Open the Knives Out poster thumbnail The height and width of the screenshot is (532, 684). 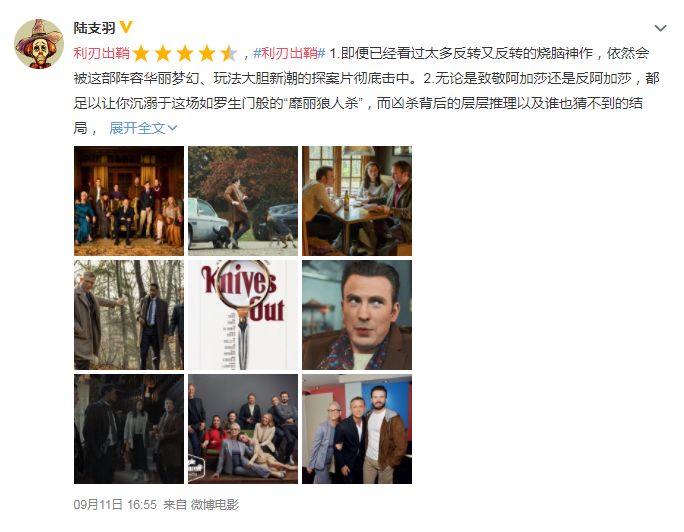click(243, 315)
